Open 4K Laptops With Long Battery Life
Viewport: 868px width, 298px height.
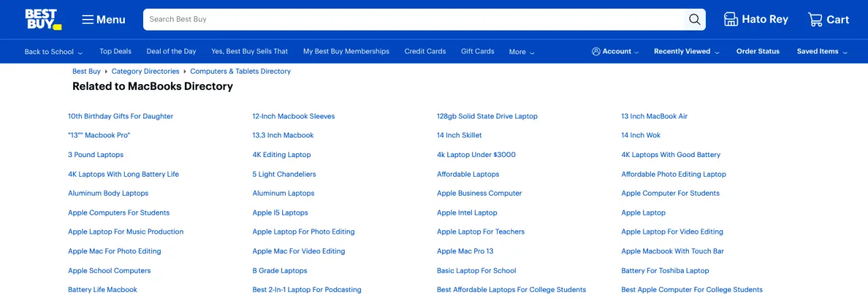(123, 175)
